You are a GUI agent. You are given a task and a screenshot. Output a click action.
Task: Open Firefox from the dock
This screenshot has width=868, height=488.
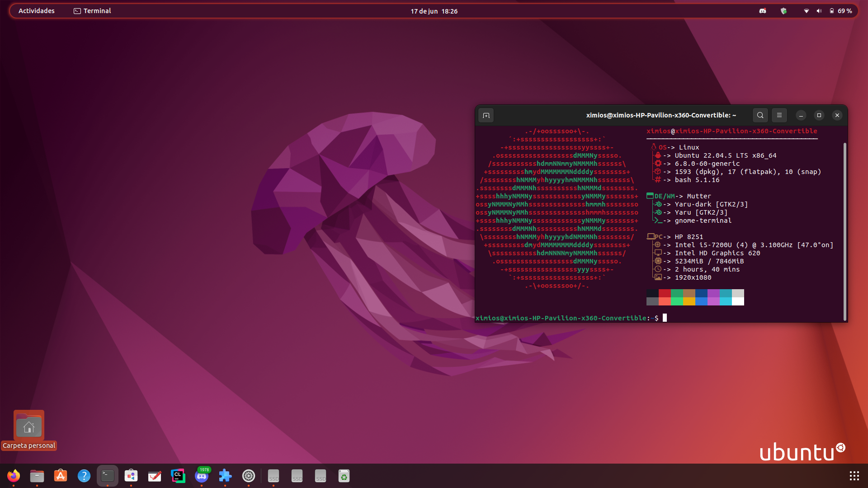[14, 476]
